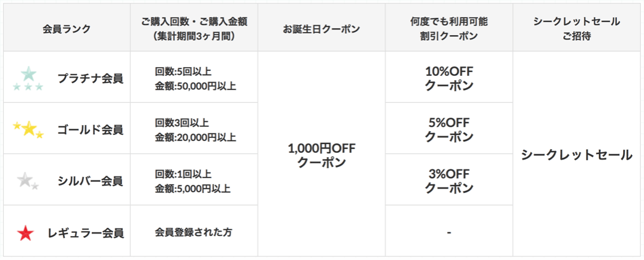644x260 pixels.
Task: Click the 金額:50,000円以上 condition text
Action: 196,87
